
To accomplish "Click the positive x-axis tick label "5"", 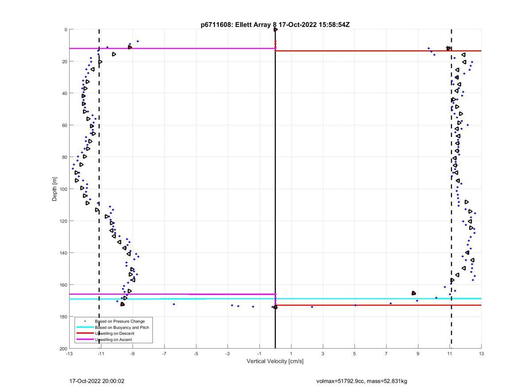I will [x=355, y=353].
